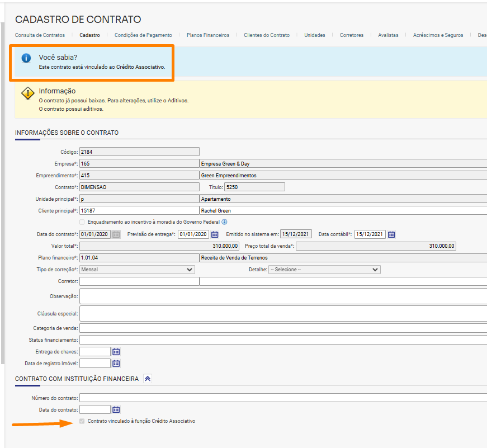Click Receita de Venda de Terrenos field

click(x=343, y=257)
